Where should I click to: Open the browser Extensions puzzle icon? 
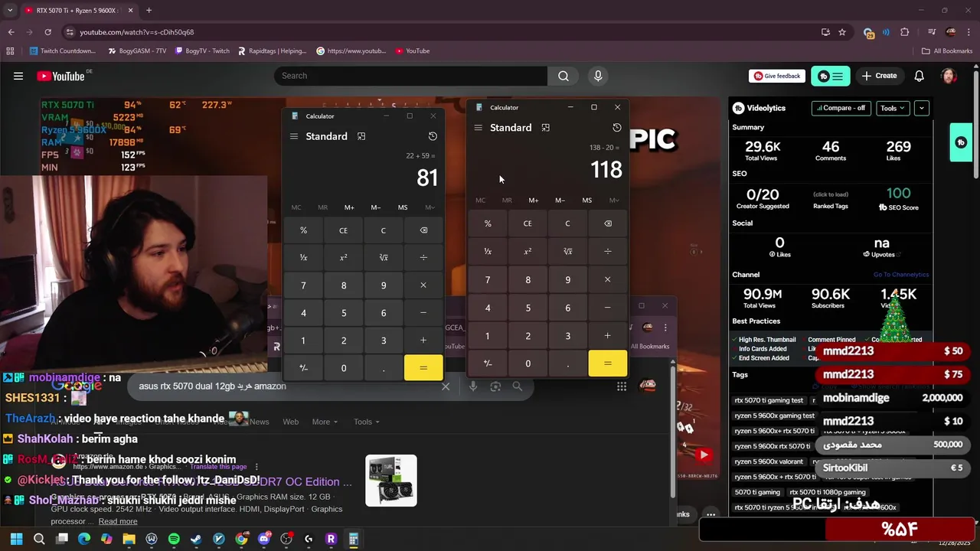905,32
